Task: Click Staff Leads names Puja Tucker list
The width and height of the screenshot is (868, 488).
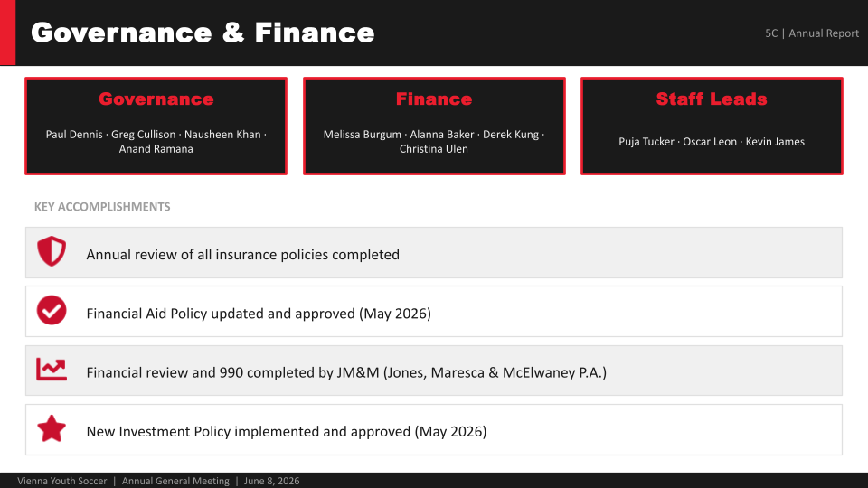Action: click(712, 142)
